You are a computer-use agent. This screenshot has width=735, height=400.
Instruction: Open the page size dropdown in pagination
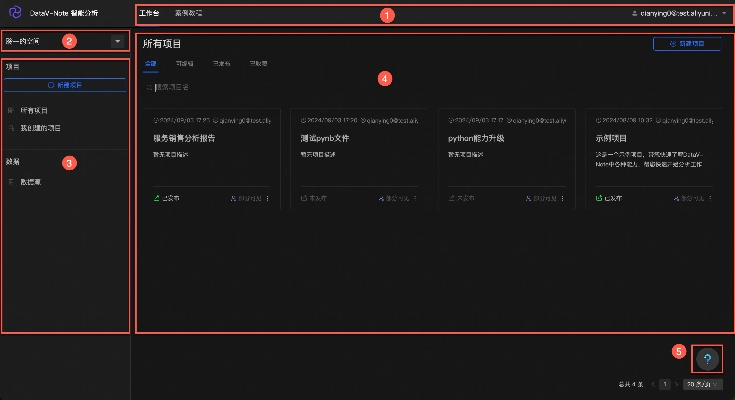pos(703,384)
